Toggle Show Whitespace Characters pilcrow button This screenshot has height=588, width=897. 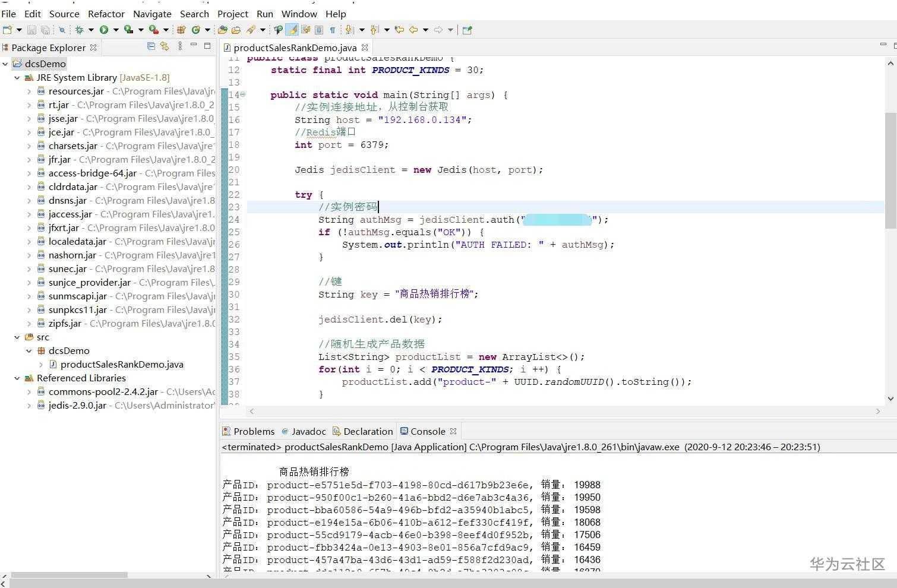pos(332,30)
